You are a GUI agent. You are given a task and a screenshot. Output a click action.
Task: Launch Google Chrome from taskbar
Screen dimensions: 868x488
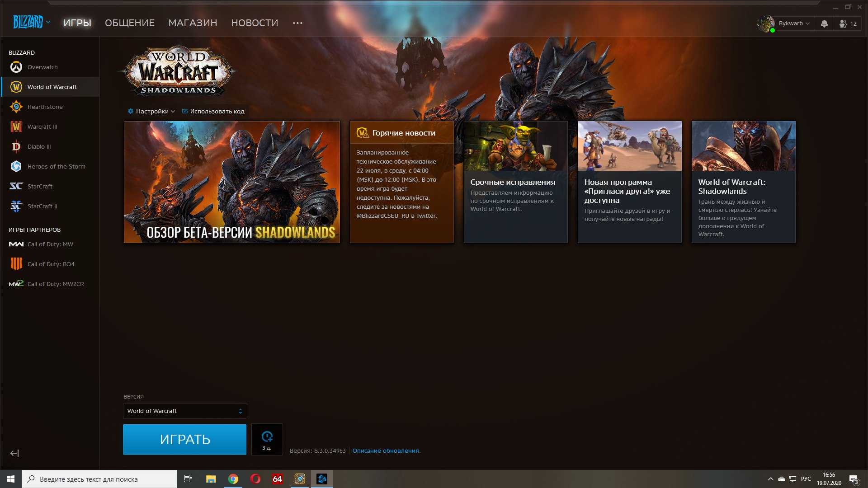point(233,479)
